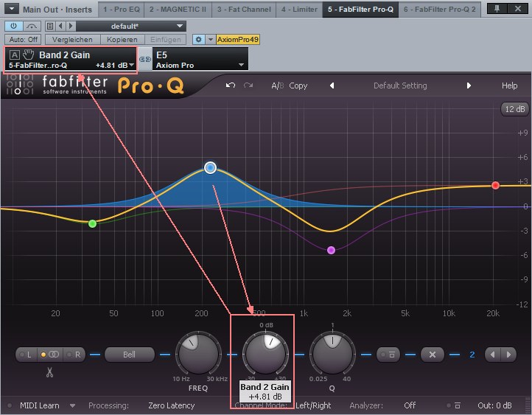The height and width of the screenshot is (415, 532).
Task: Open the Help menu
Action: [x=510, y=86]
